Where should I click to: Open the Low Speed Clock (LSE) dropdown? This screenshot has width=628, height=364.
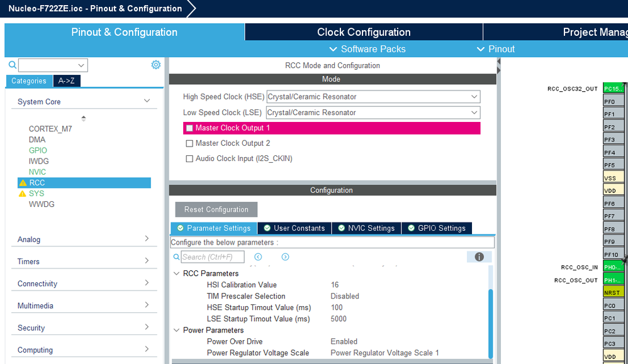[373, 113]
